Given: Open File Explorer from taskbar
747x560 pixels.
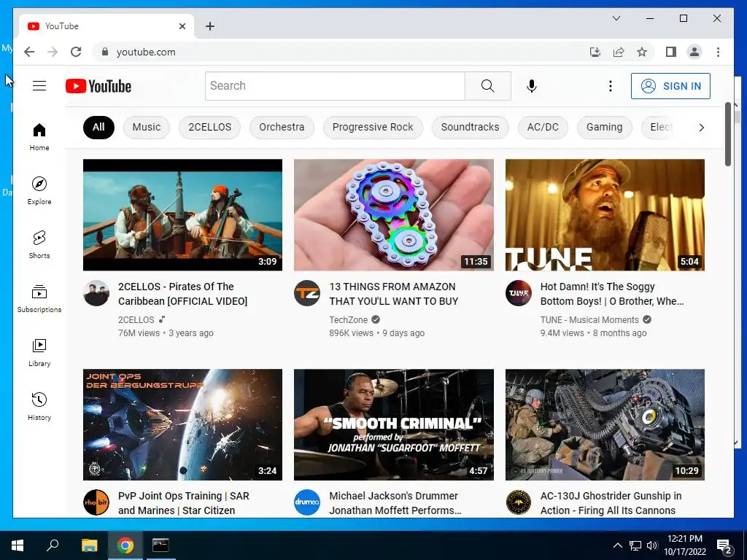Looking at the screenshot, I should click(89, 545).
